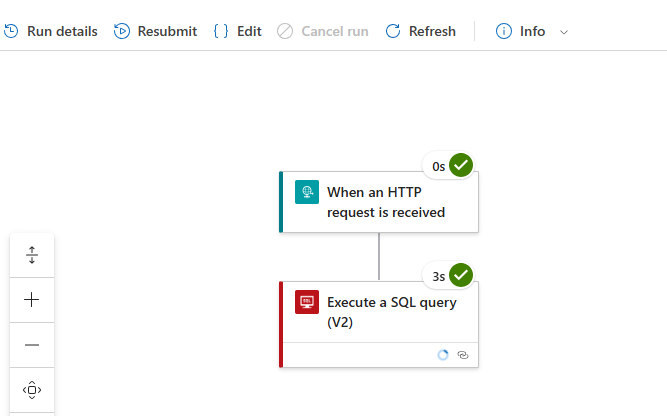Click the loading spinner icon on SQL card
This screenshot has width=667, height=416.
(x=443, y=355)
